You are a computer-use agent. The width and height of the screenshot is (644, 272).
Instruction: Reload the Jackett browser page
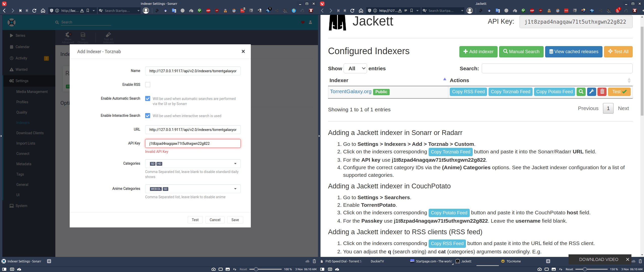coord(352,11)
